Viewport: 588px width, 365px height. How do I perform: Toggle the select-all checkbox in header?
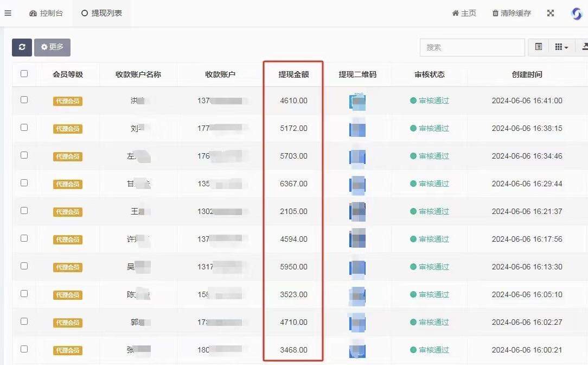coord(24,74)
